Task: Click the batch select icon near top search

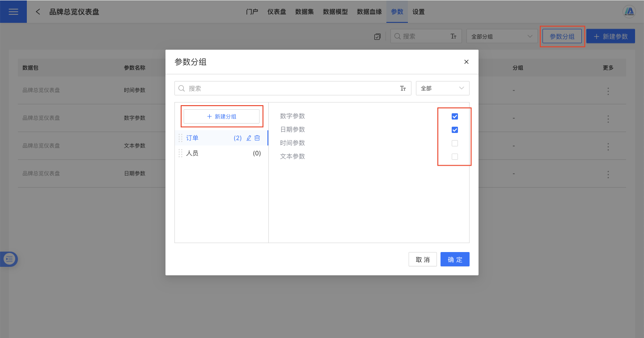Action: pyautogui.click(x=377, y=37)
